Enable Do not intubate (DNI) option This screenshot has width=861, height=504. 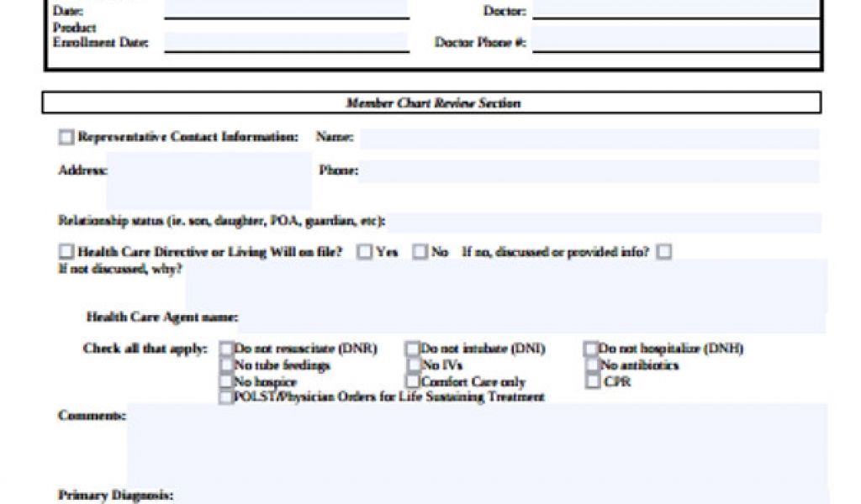coord(413,349)
